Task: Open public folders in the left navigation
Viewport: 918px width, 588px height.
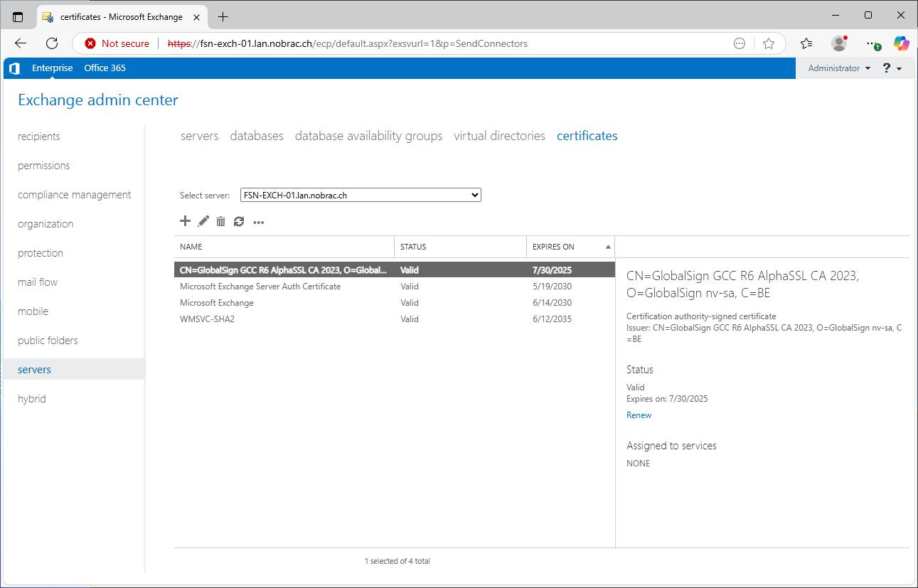Action: (x=48, y=341)
